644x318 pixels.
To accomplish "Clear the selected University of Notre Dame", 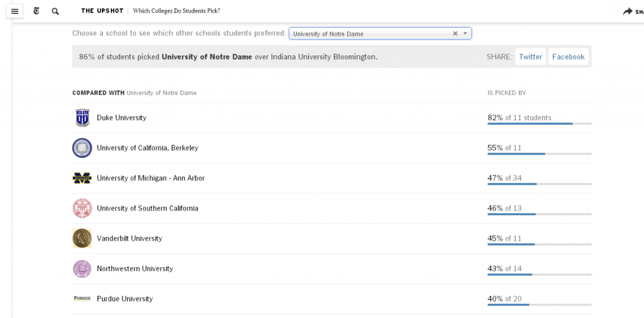I will pos(455,34).
